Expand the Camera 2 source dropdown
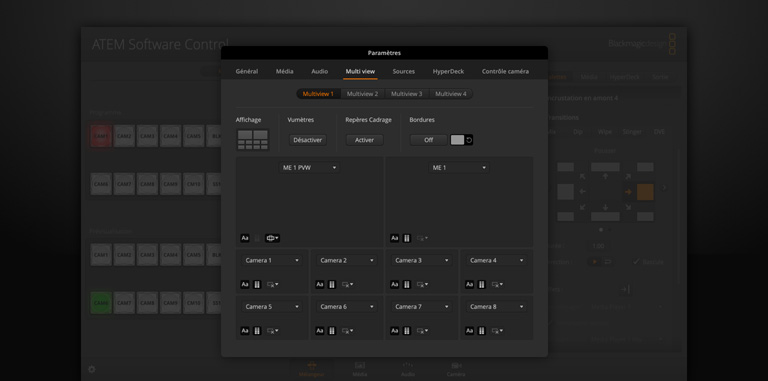Screen dimensions: 768x381 point(347,260)
